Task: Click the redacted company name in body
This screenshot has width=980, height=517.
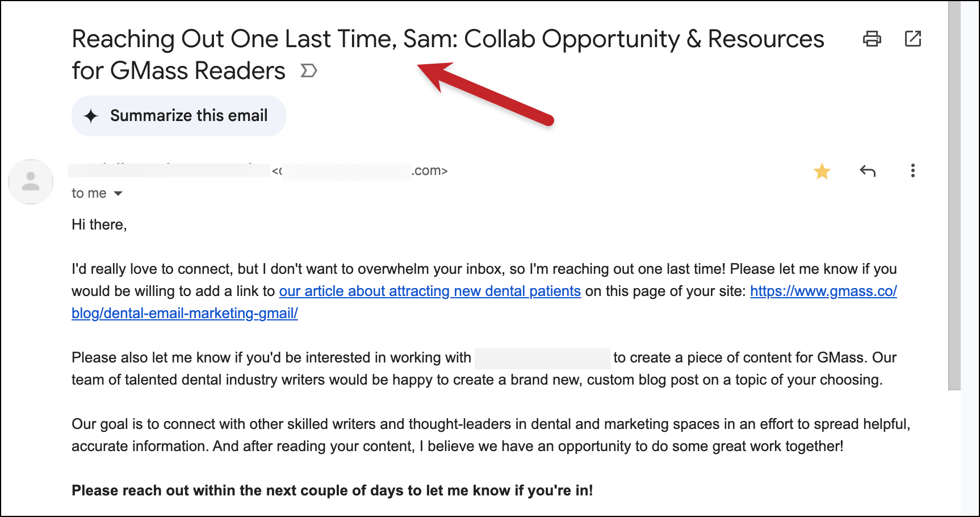Action: click(x=542, y=358)
